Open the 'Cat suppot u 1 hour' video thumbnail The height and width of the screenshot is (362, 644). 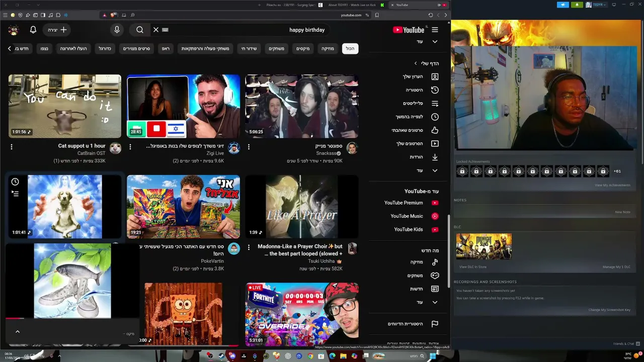pos(65,106)
